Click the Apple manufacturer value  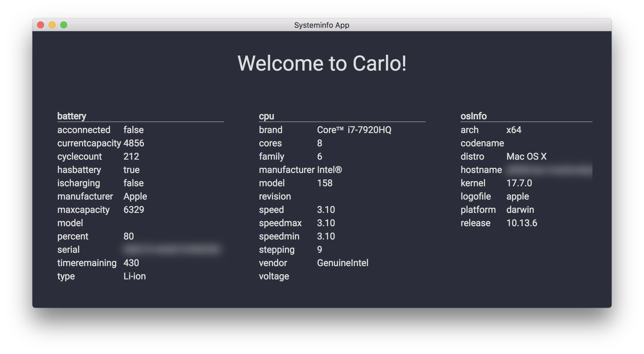pos(135,196)
